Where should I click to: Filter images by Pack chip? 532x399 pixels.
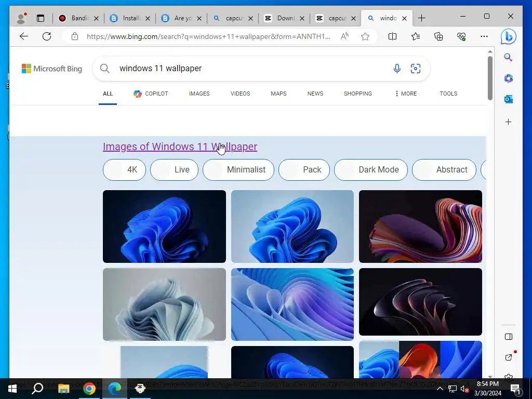tap(304, 170)
